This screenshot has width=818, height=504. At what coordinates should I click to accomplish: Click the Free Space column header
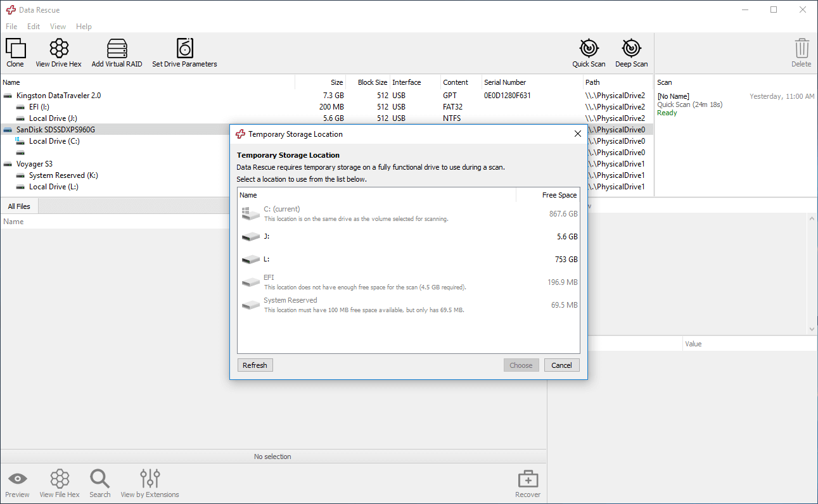548,195
